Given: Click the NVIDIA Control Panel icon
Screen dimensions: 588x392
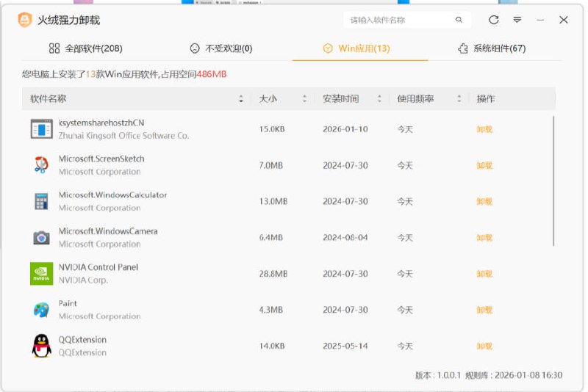Looking at the screenshot, I should (x=41, y=273).
